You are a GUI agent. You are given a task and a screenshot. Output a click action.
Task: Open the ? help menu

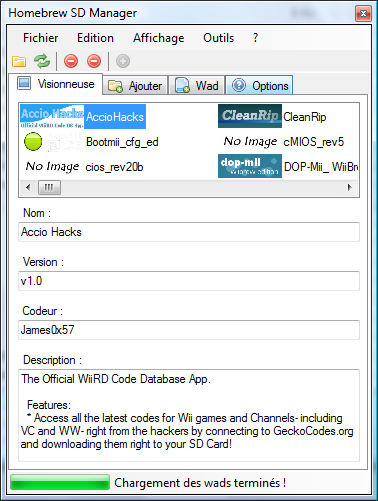tap(255, 38)
